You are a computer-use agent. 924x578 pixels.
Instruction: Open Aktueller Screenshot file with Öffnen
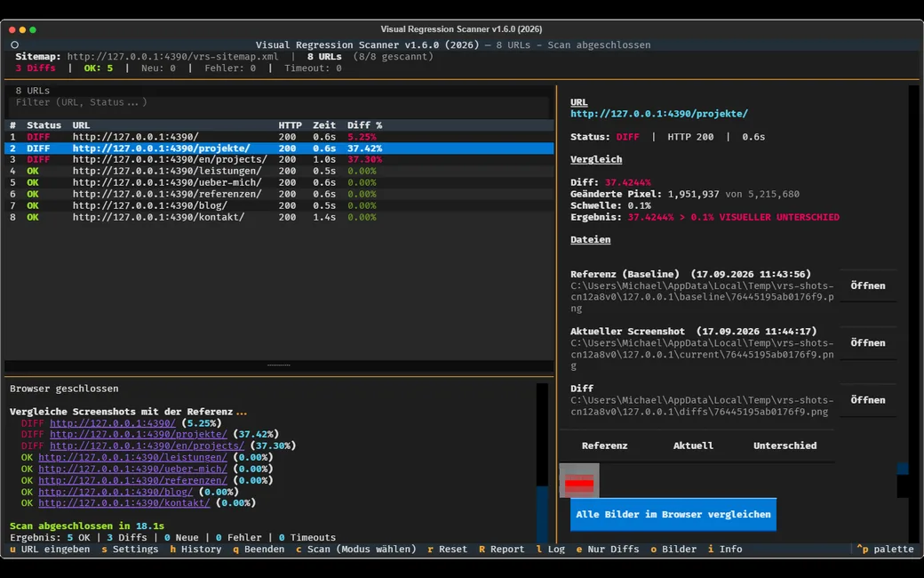click(x=867, y=342)
